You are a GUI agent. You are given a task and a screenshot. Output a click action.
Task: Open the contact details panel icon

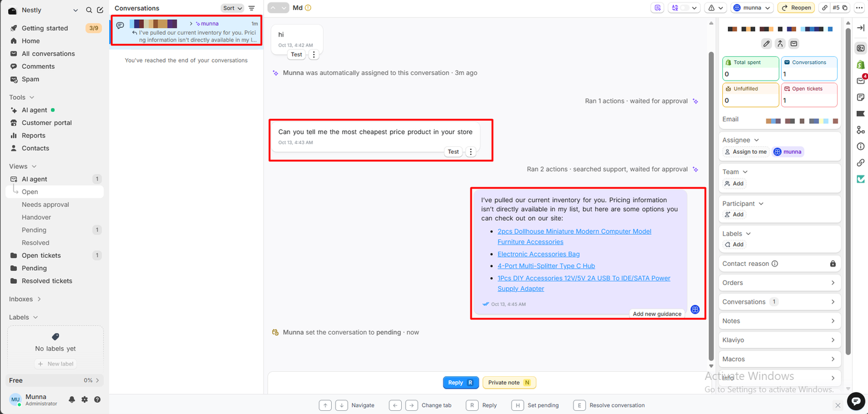click(861, 48)
